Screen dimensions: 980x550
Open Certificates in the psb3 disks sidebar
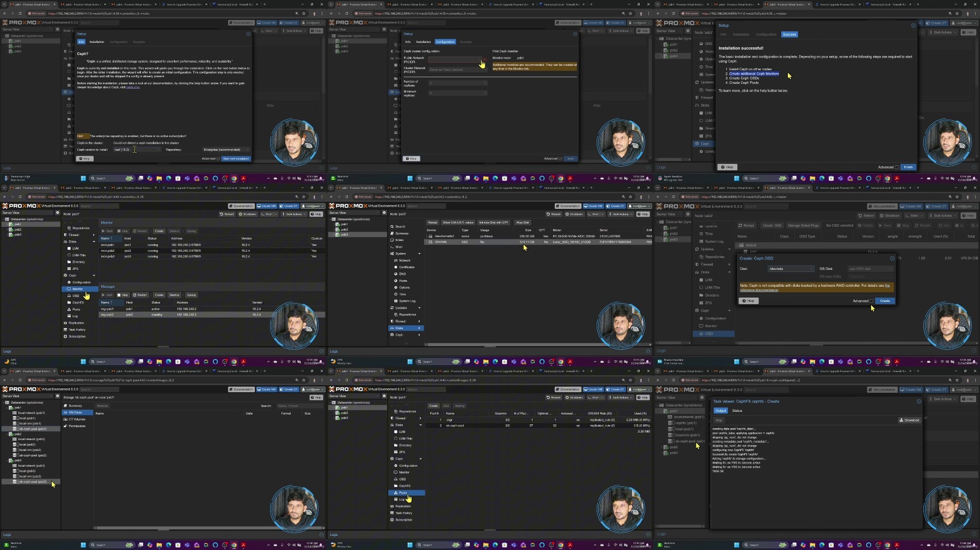click(x=406, y=267)
